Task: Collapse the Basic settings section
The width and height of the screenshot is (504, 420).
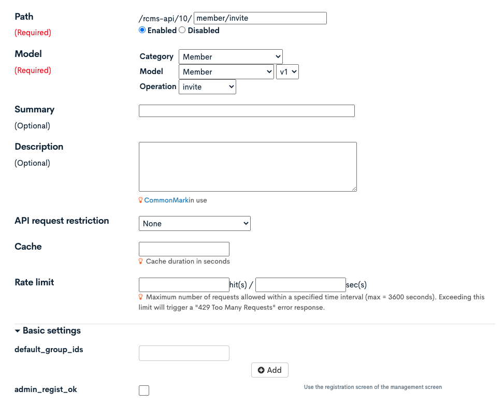Action: point(18,330)
